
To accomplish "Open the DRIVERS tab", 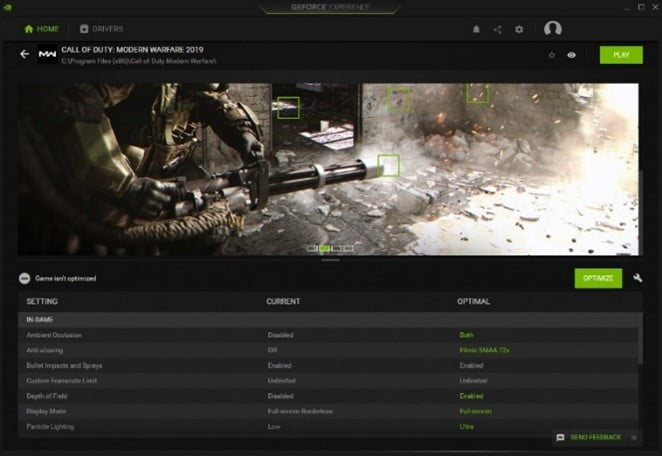I will (101, 29).
